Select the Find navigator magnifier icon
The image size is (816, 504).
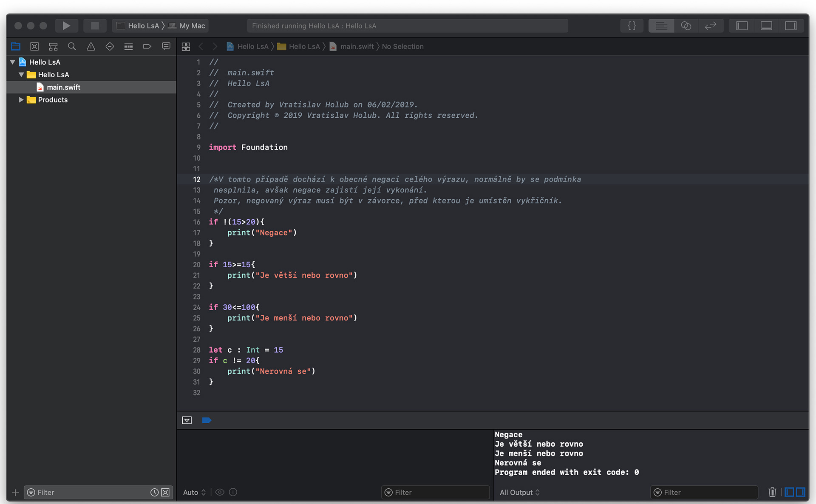click(72, 46)
